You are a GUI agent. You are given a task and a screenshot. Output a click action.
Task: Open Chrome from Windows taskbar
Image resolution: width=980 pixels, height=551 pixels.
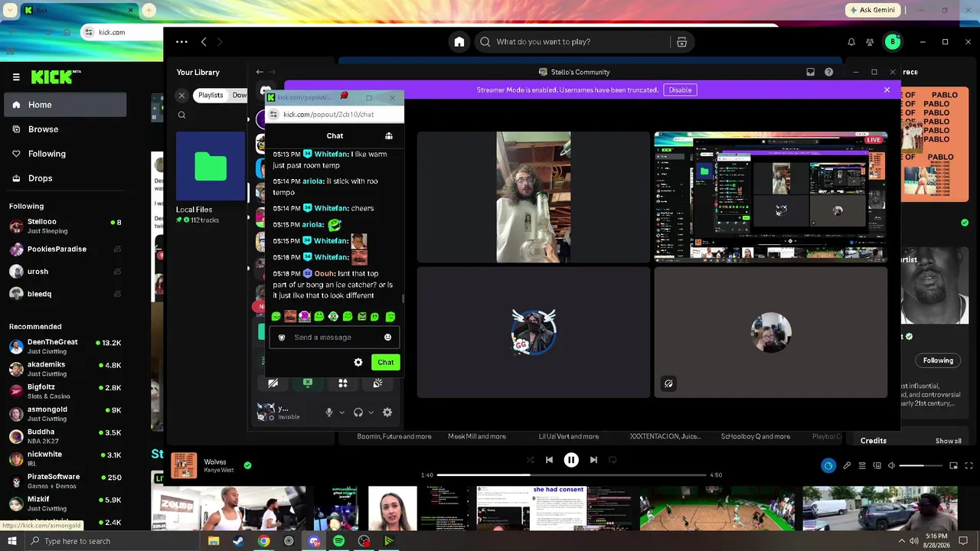[263, 541]
